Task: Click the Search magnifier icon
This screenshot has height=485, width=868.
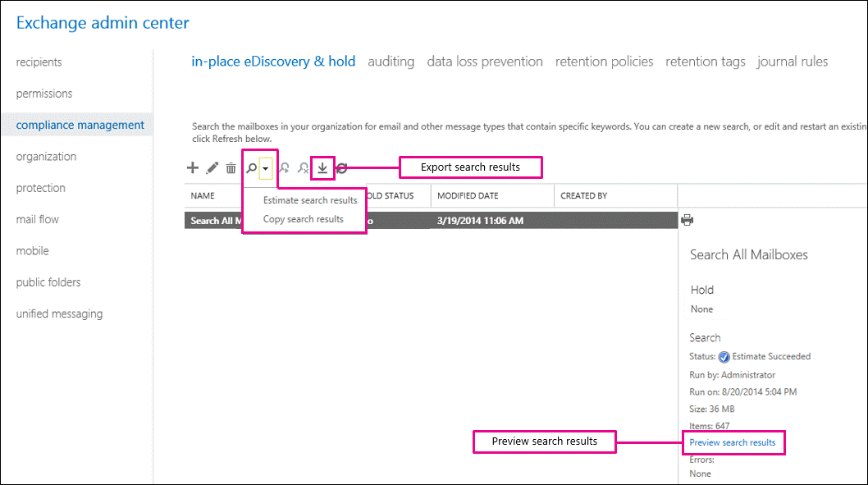Action: click(x=251, y=167)
